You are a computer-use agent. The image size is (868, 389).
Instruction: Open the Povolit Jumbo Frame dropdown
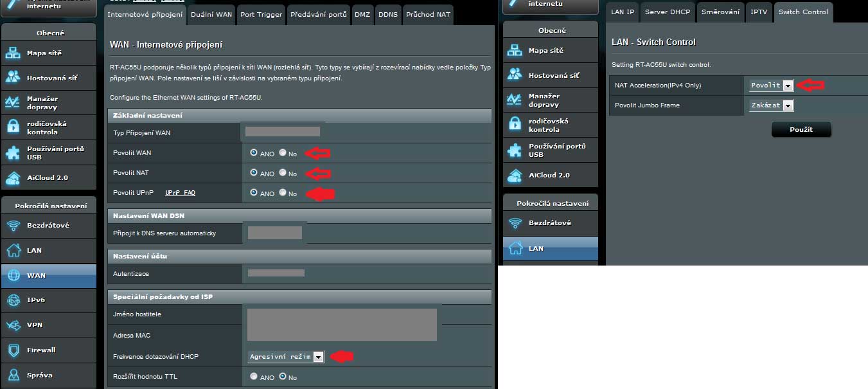click(788, 105)
